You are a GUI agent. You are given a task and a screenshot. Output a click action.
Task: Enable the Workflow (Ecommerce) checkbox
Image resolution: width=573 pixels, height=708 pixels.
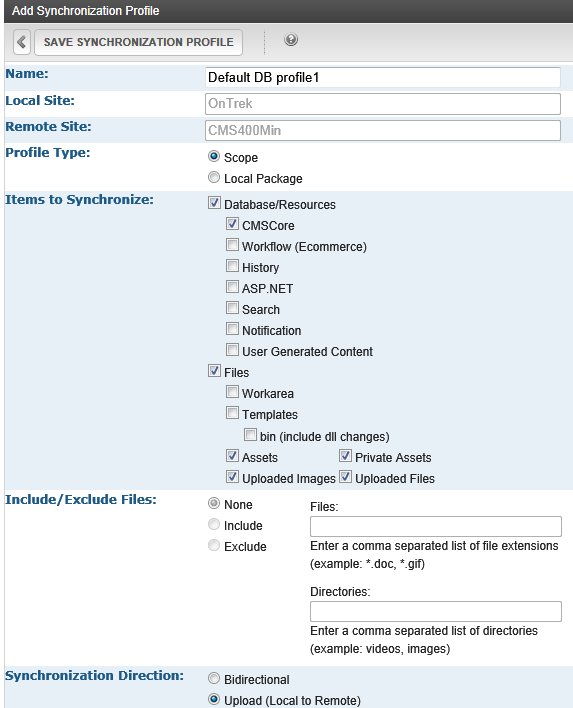click(x=232, y=245)
